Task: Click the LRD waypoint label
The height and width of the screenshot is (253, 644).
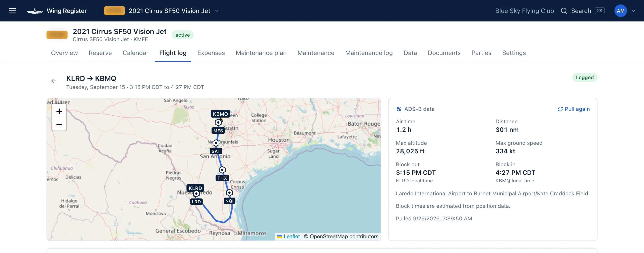Action: coord(196,202)
